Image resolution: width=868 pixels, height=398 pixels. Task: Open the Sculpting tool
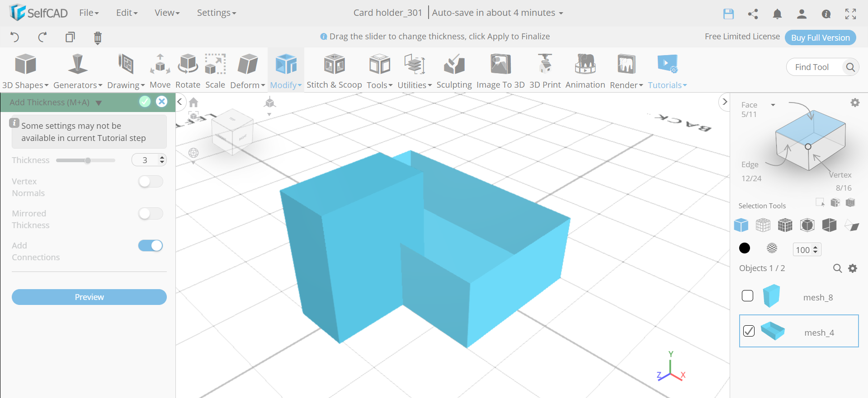click(x=454, y=71)
